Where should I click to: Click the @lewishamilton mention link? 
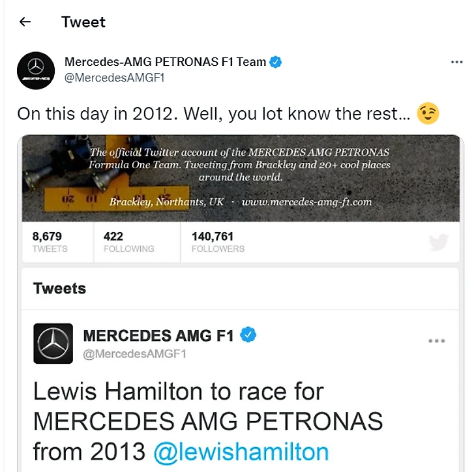point(241,451)
